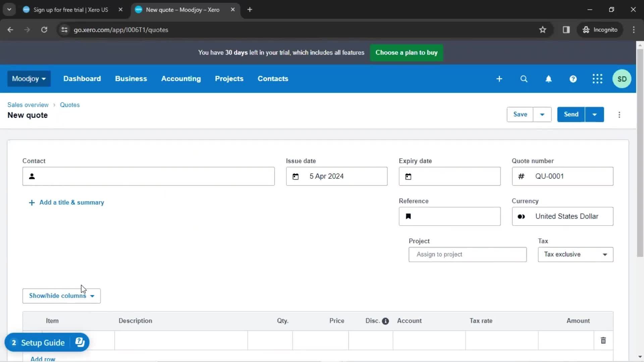644x362 pixels.
Task: Open the notifications bell
Action: pyautogui.click(x=548, y=79)
